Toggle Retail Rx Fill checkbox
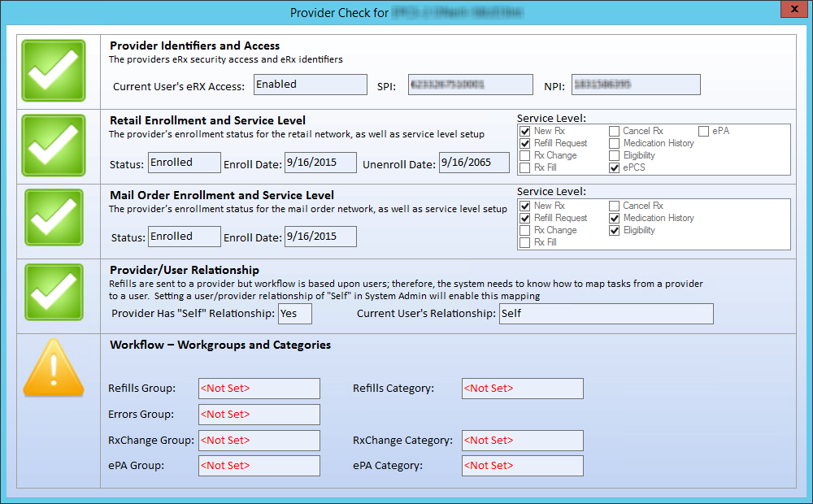813x504 pixels. [x=524, y=167]
